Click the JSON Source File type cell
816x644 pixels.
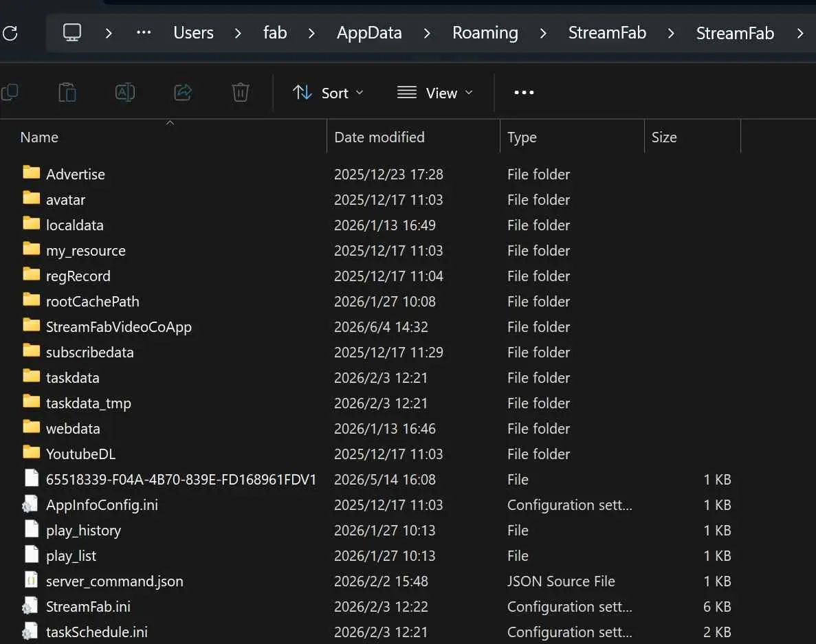pos(561,581)
